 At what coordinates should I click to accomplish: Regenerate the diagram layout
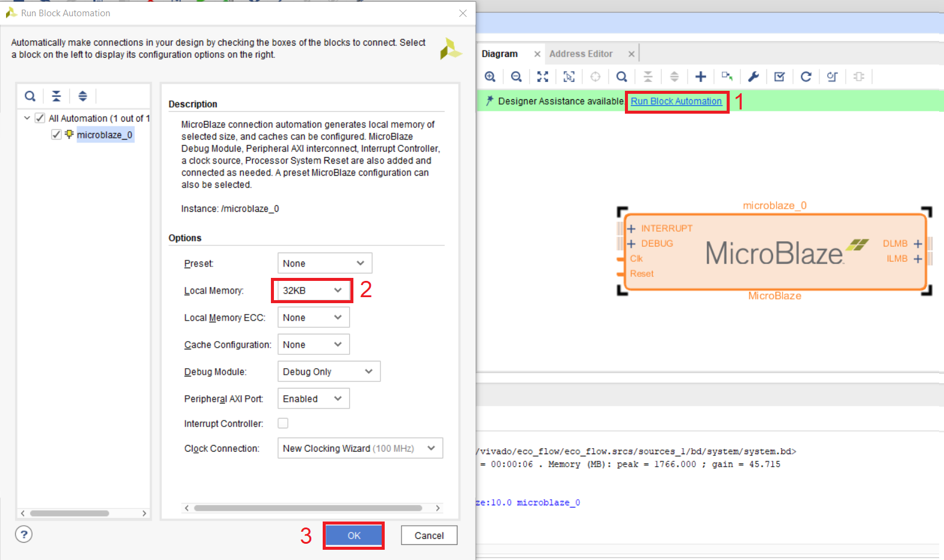(806, 76)
